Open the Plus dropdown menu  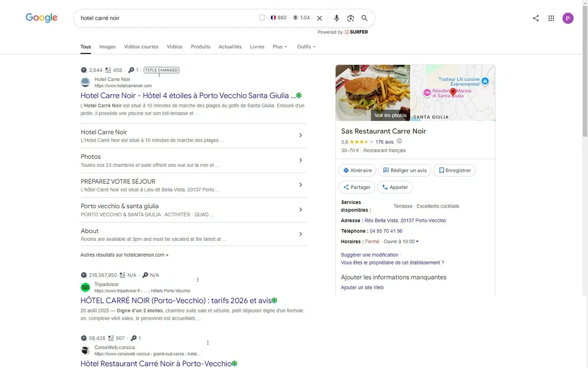[280, 47]
